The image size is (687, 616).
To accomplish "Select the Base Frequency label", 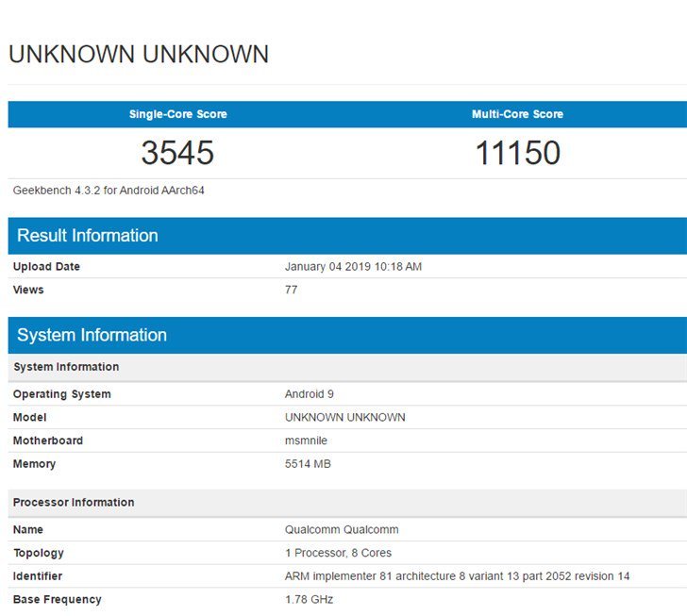I will click(57, 599).
